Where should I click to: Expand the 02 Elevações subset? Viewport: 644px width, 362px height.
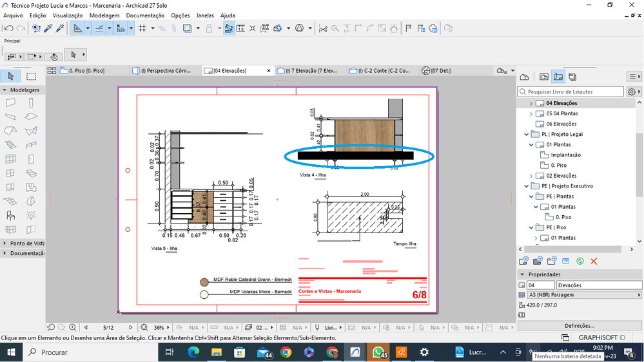pos(531,176)
